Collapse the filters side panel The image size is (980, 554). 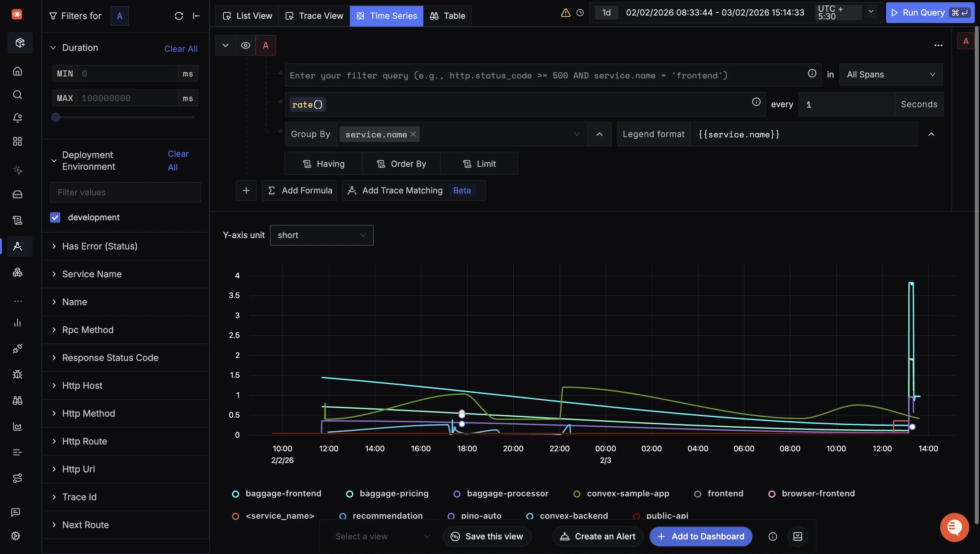click(196, 16)
